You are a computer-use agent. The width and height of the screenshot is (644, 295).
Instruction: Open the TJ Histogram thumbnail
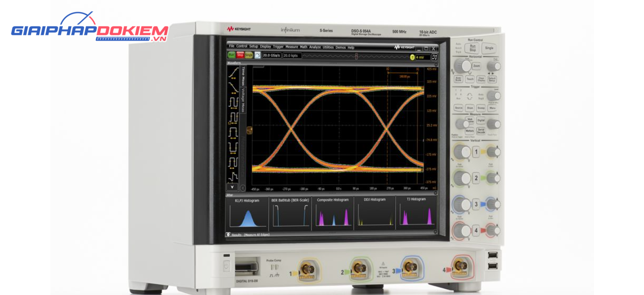pos(417,212)
